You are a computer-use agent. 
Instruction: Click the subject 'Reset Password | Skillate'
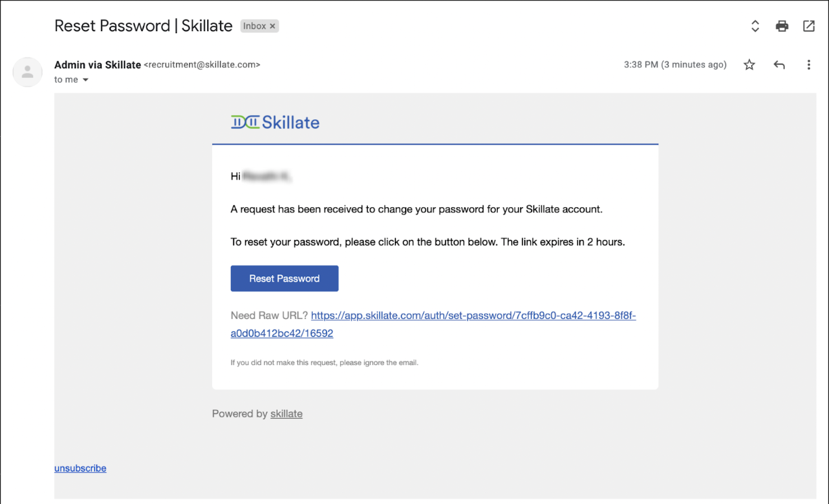pos(144,26)
